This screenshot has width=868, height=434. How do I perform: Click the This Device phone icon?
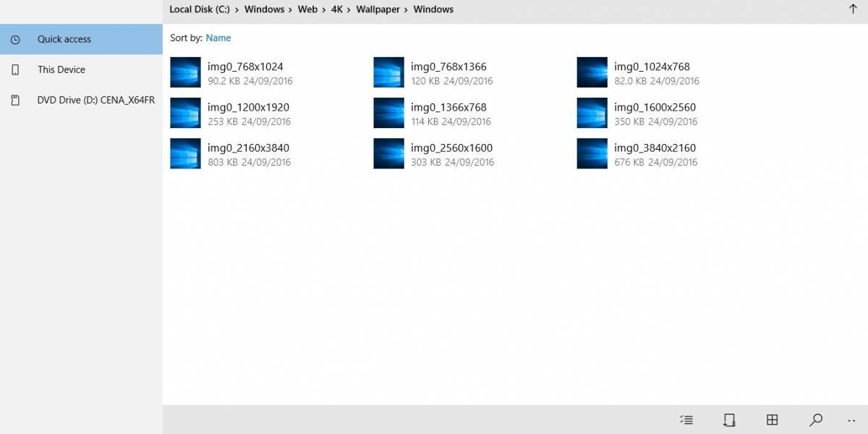click(15, 70)
